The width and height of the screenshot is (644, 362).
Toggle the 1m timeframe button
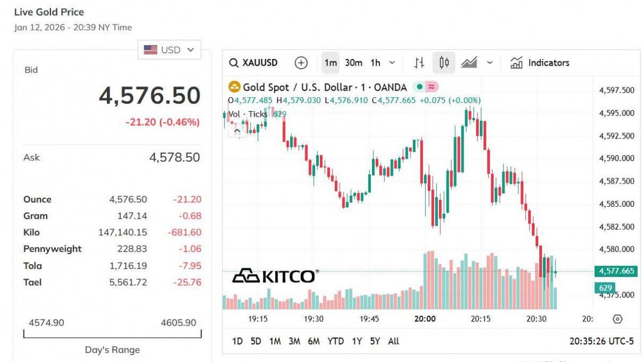point(331,63)
